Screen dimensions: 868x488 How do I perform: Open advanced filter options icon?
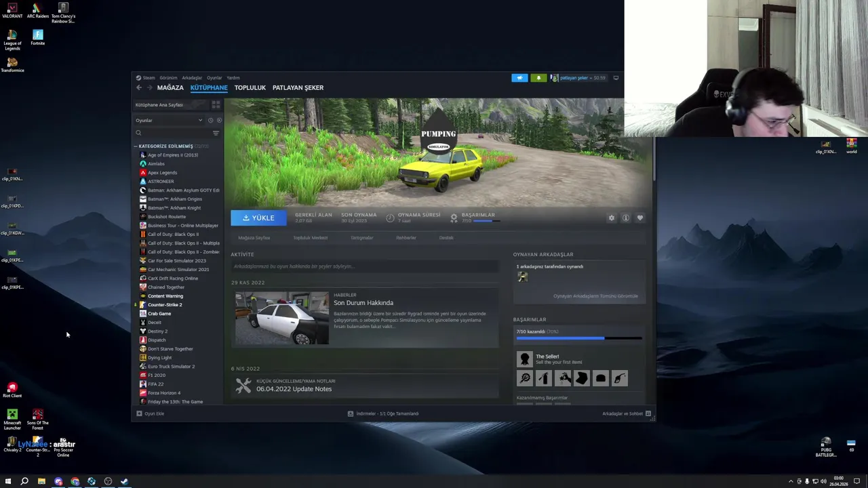coord(216,133)
